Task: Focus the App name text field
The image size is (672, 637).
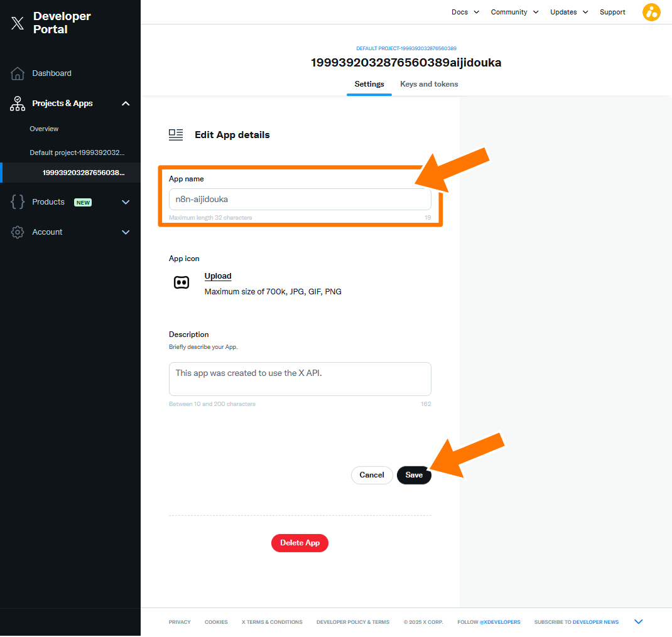Action: (300, 200)
